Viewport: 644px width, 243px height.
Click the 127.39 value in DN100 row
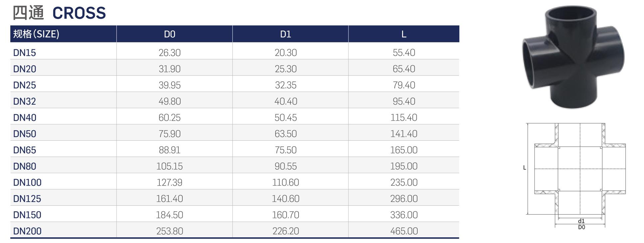169,182
